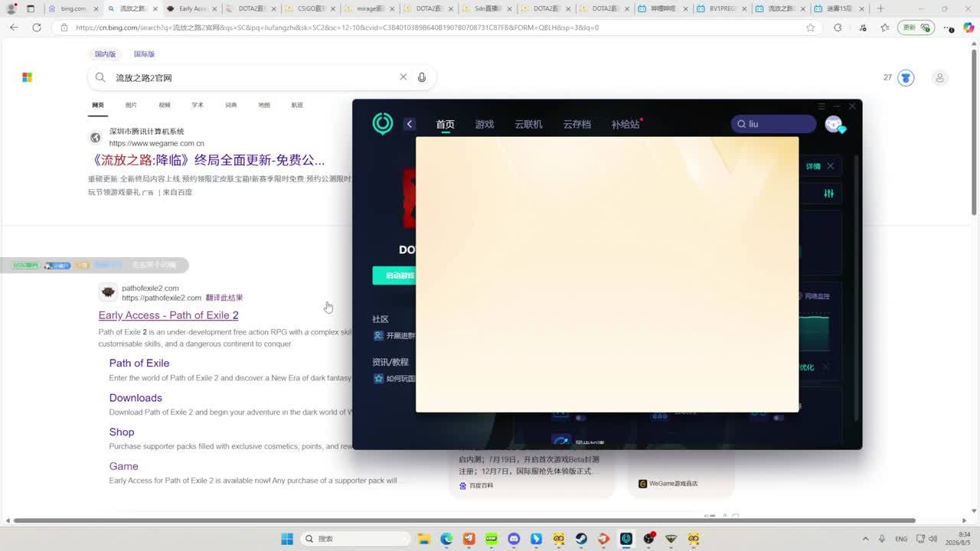Reload the Bing page
Image resolution: width=980 pixels, height=551 pixels.
pos(36,28)
